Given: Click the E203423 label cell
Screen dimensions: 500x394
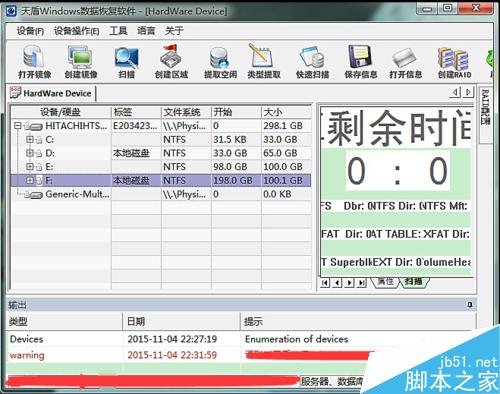Looking at the screenshot, I should pos(135,126).
